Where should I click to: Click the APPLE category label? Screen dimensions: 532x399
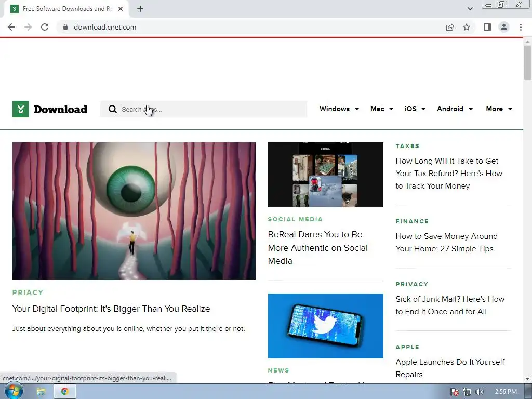tap(407, 347)
